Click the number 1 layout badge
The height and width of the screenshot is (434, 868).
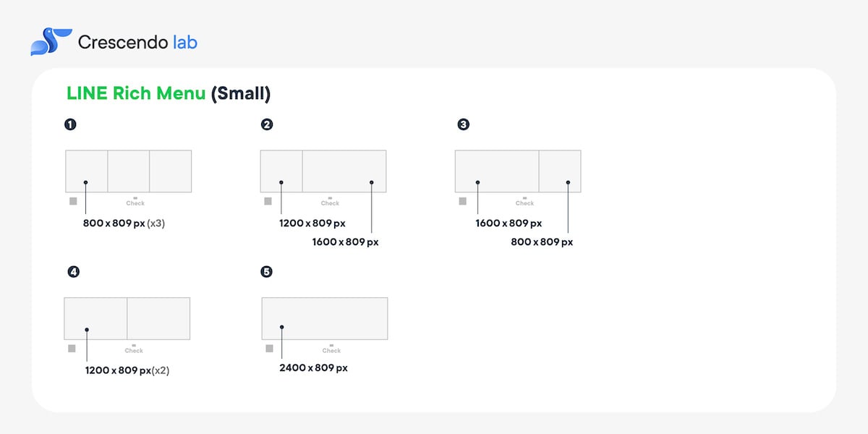point(70,124)
